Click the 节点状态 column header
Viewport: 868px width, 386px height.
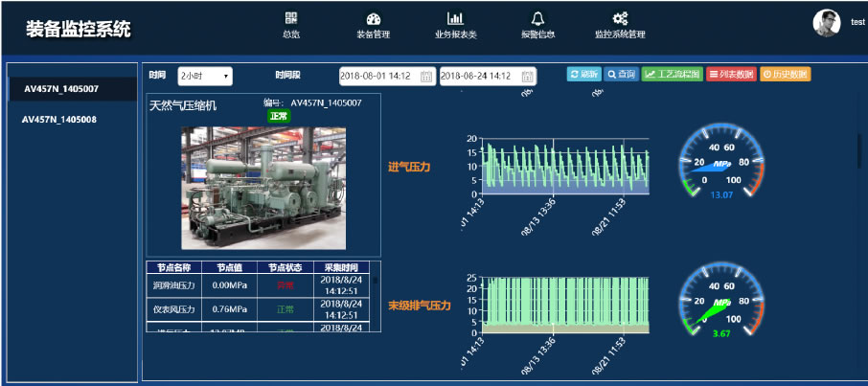(x=286, y=267)
